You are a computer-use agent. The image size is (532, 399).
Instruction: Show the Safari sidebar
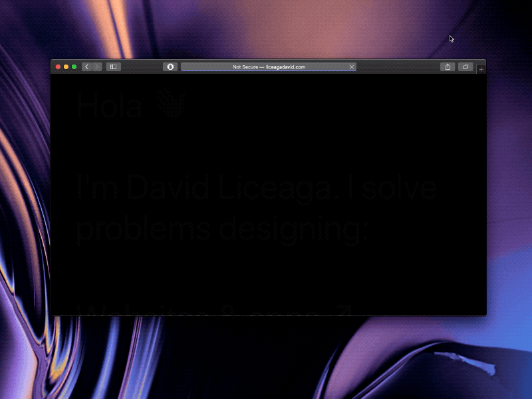pyautogui.click(x=113, y=67)
